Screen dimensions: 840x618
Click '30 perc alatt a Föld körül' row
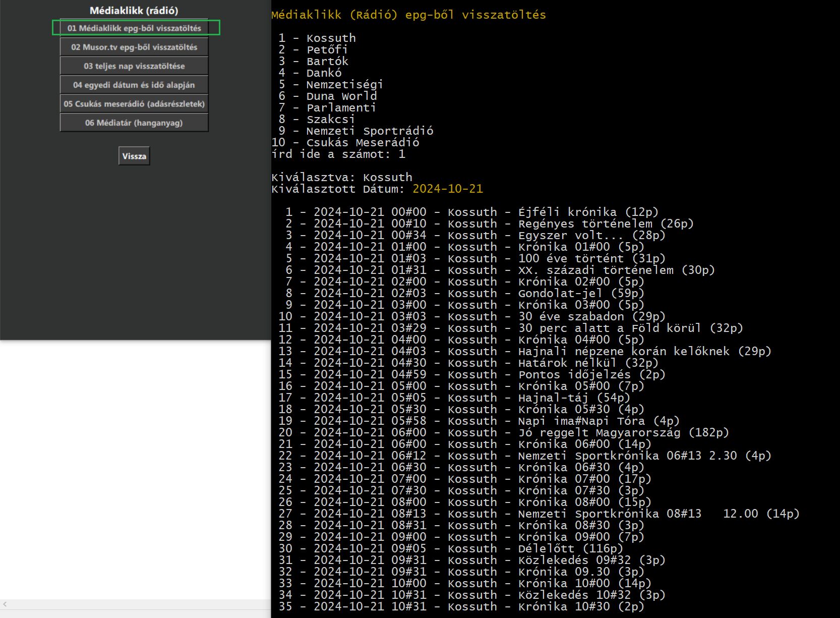[511, 328]
